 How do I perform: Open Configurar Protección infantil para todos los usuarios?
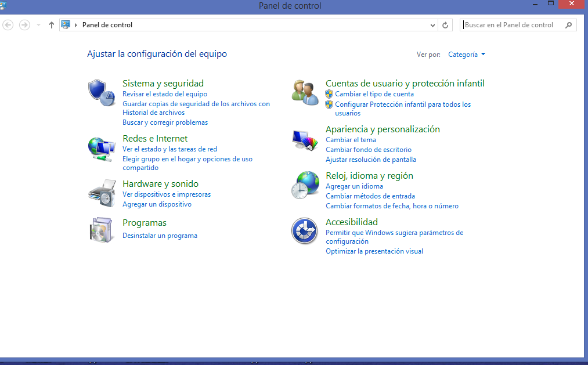coord(403,109)
